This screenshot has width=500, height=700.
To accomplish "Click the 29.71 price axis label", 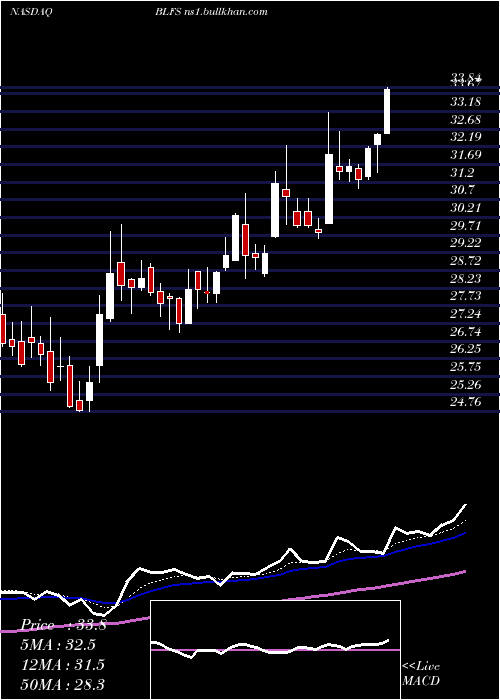I will [466, 225].
